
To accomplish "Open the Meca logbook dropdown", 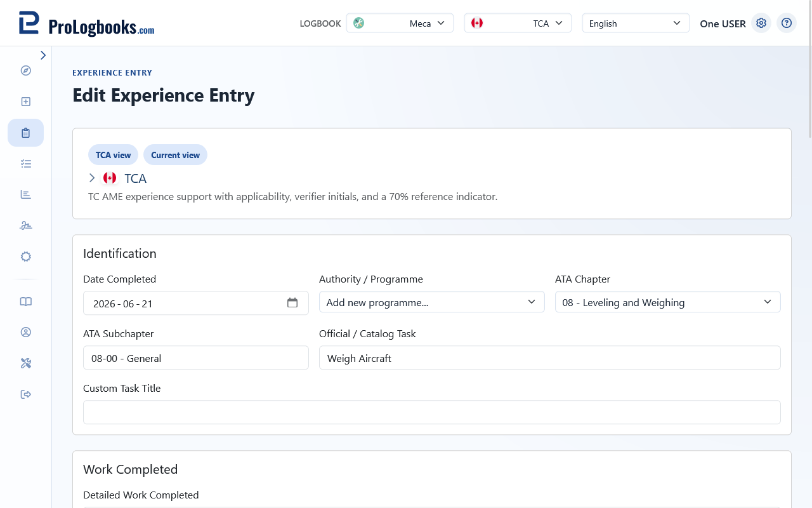I will (x=400, y=23).
